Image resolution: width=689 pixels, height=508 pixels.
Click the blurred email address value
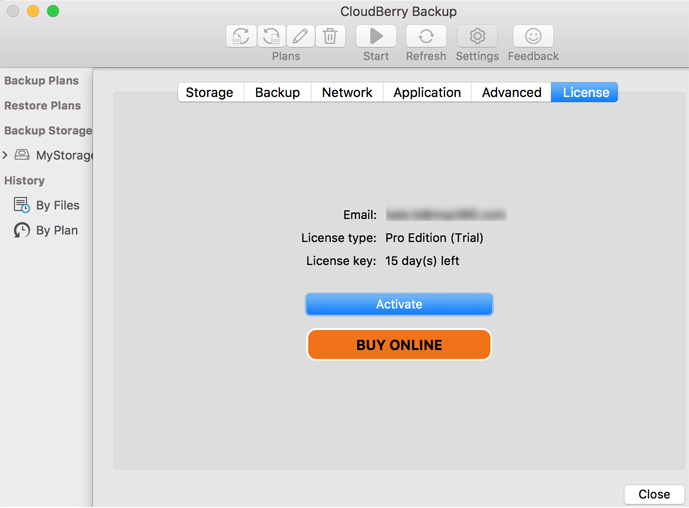click(446, 214)
